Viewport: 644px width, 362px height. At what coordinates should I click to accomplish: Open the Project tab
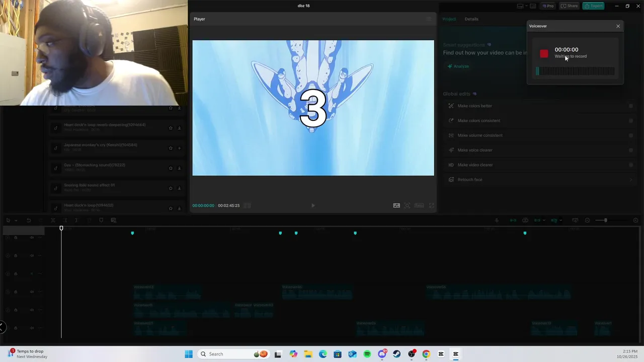[x=449, y=19]
